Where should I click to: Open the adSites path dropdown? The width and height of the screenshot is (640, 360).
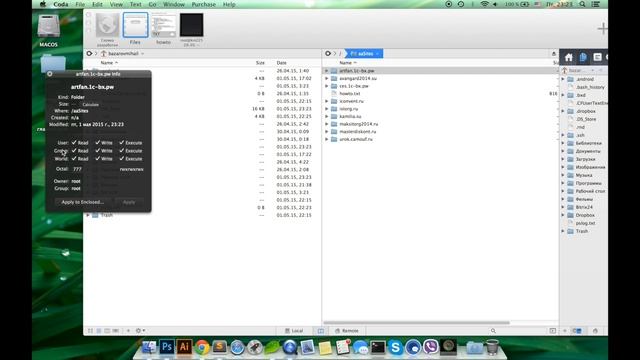pos(364,53)
